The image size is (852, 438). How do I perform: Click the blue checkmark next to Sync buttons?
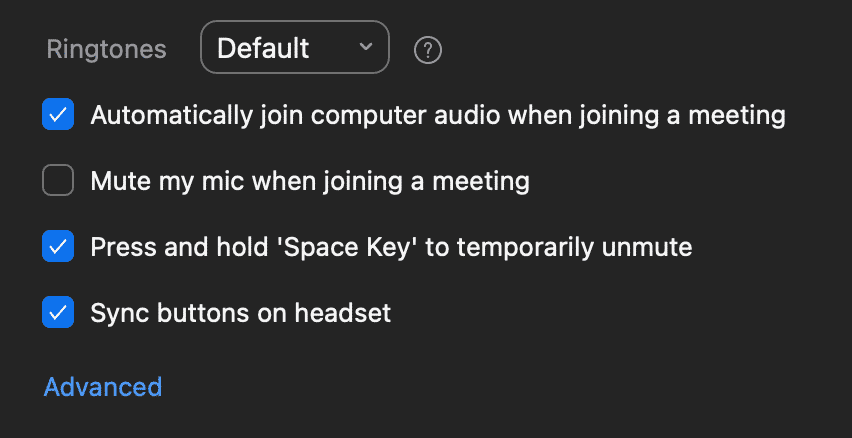click(x=58, y=312)
